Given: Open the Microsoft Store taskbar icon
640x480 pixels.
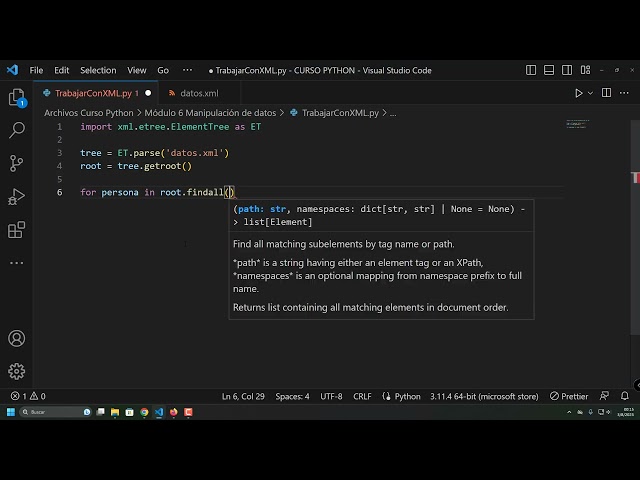Looking at the screenshot, I should 129,412.
